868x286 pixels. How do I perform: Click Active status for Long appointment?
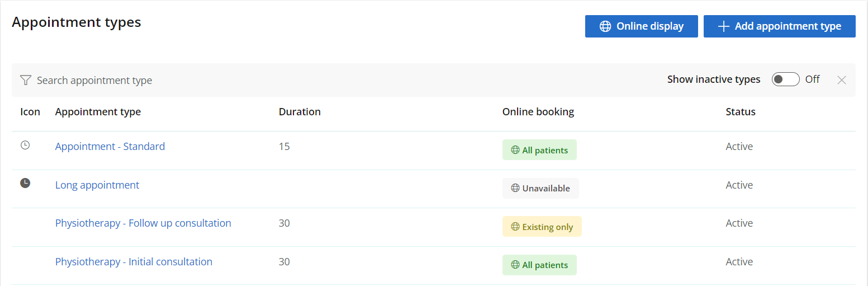click(x=739, y=185)
